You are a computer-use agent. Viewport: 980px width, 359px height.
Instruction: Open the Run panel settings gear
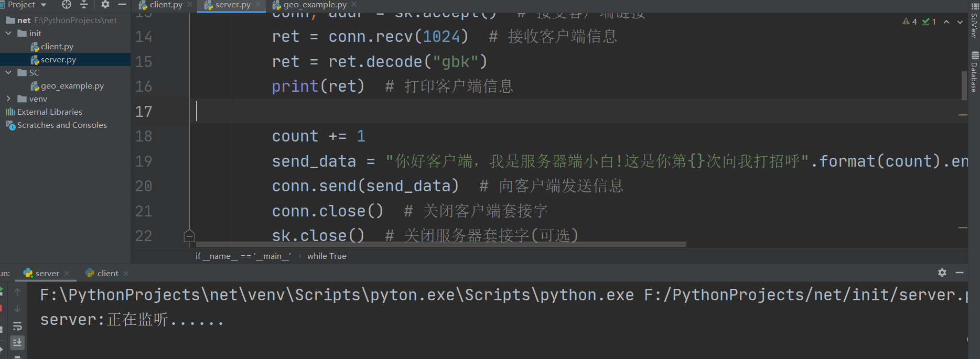[x=942, y=273]
